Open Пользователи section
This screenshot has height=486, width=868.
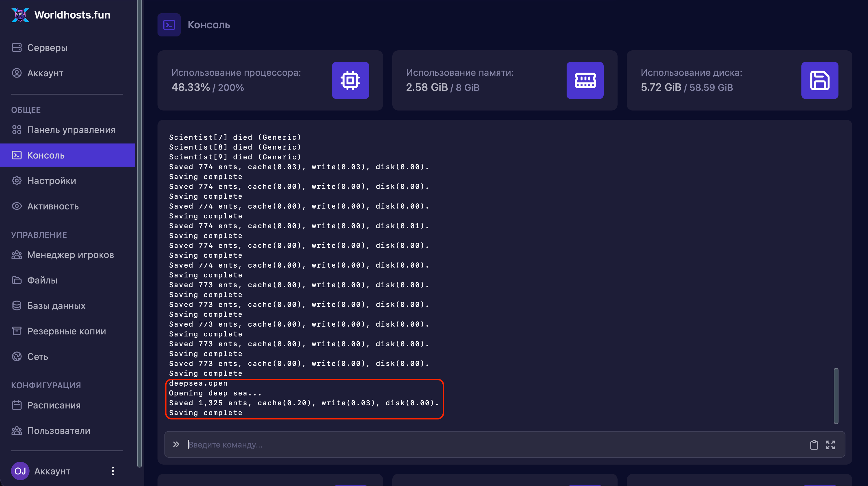point(67,431)
